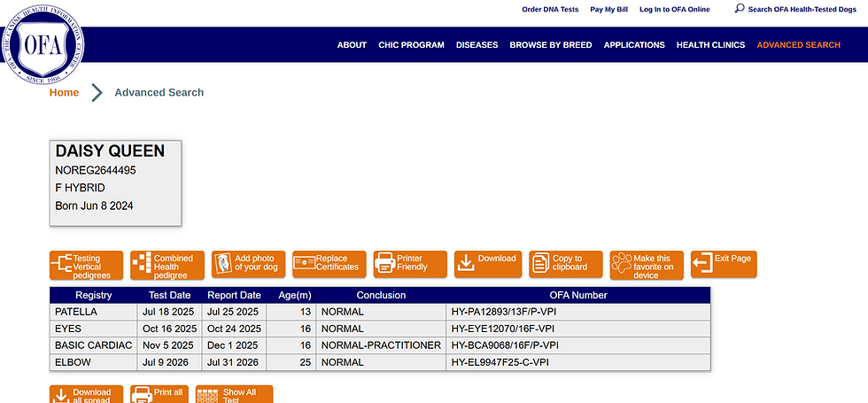Image resolution: width=868 pixels, height=403 pixels.
Task: Click the ELBOW registry cell
Action: (94, 362)
